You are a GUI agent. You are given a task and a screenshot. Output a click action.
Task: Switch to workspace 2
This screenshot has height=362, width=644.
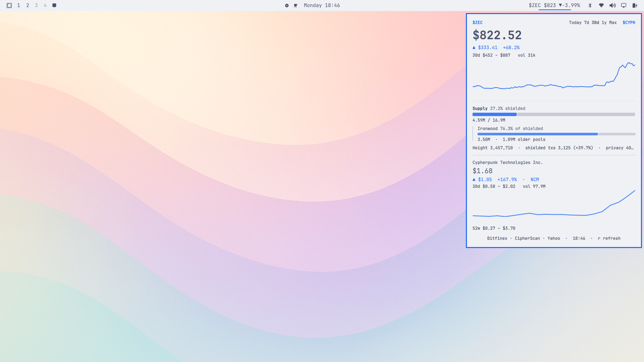coord(28,5)
